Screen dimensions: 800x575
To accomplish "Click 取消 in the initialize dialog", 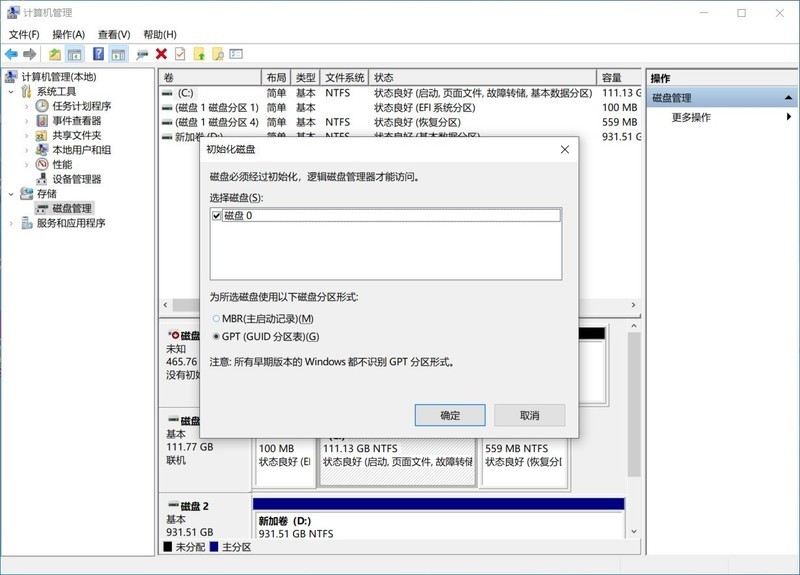I will 529,415.
